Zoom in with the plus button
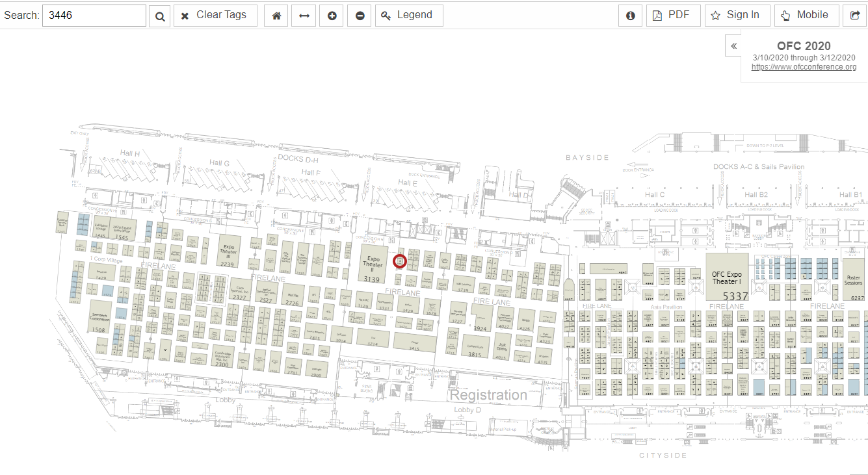868x475 pixels. point(332,16)
